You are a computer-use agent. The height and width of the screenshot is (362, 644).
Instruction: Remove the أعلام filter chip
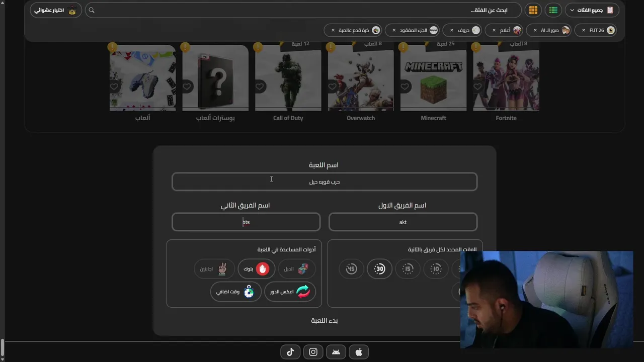(495, 30)
